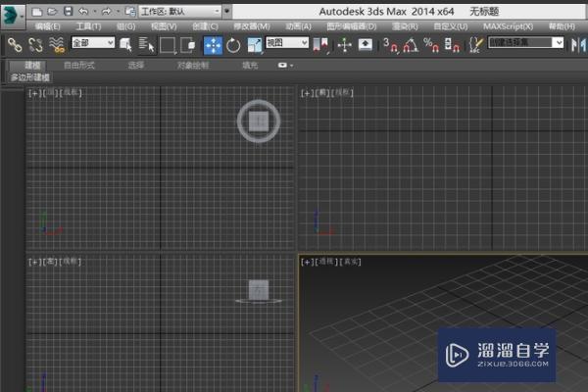Open the 视图 reference coordinate system dropdown

(x=287, y=43)
